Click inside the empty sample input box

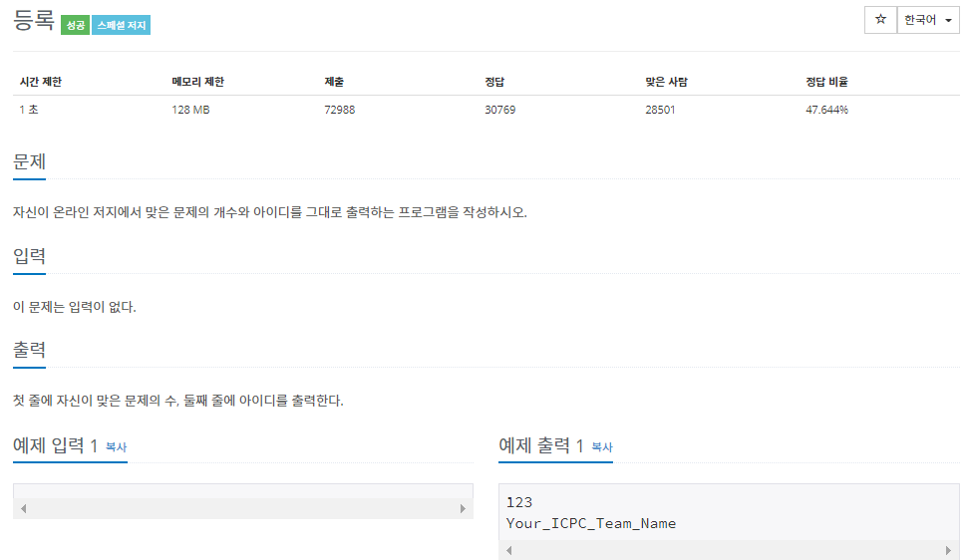point(243,492)
